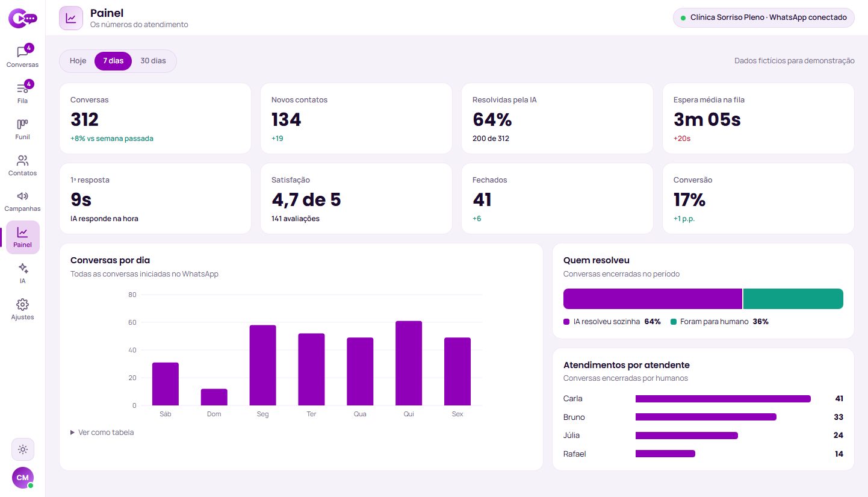Viewport: 868px width, 497px height.
Task: Expand the Ver como tabela disclosure
Action: pos(102,433)
